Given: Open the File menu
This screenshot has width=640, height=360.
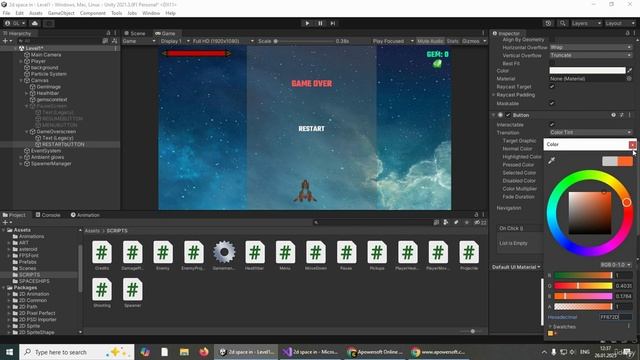Looking at the screenshot, I should (x=6, y=13).
